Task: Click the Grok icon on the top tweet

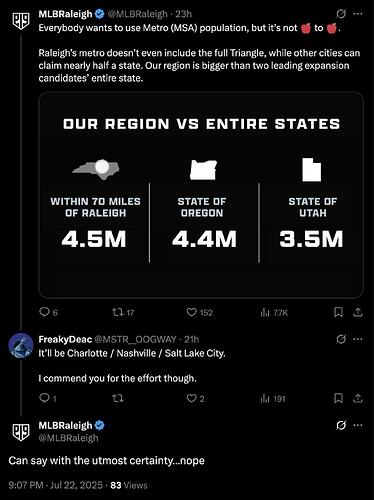Action: [341, 14]
